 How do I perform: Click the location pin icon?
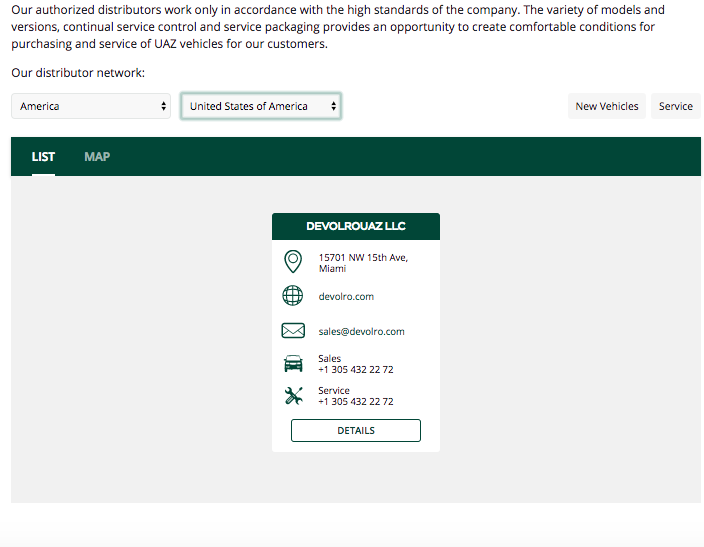(x=293, y=262)
